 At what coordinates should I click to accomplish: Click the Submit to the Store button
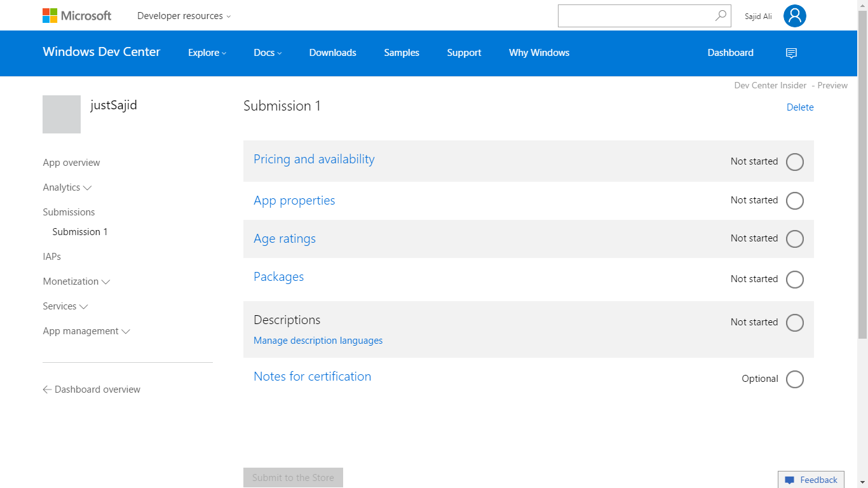click(x=293, y=478)
